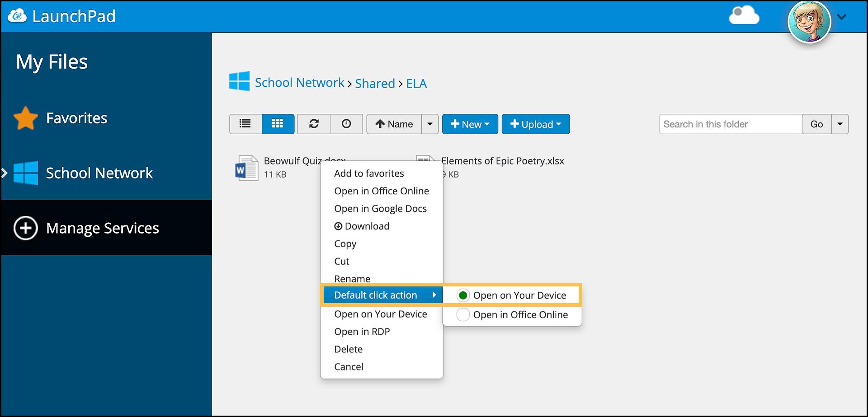This screenshot has width=868, height=417.
Task: Open the user avatar profile picture
Action: pos(809,22)
